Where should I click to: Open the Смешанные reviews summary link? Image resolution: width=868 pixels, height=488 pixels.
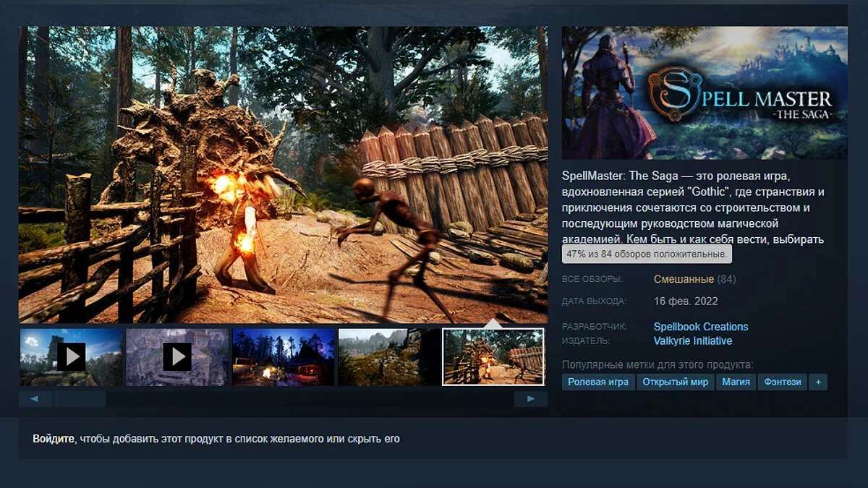coord(684,279)
